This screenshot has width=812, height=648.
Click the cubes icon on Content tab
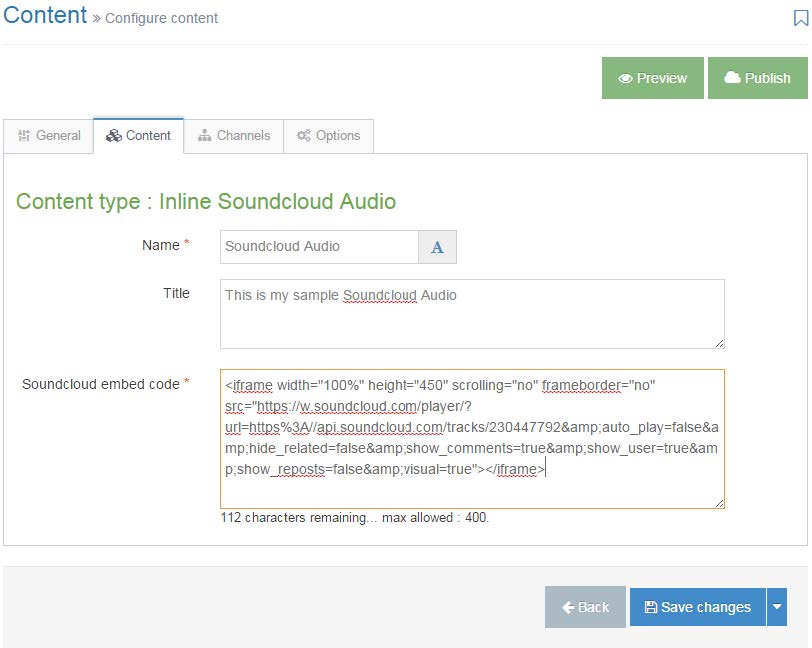(113, 136)
